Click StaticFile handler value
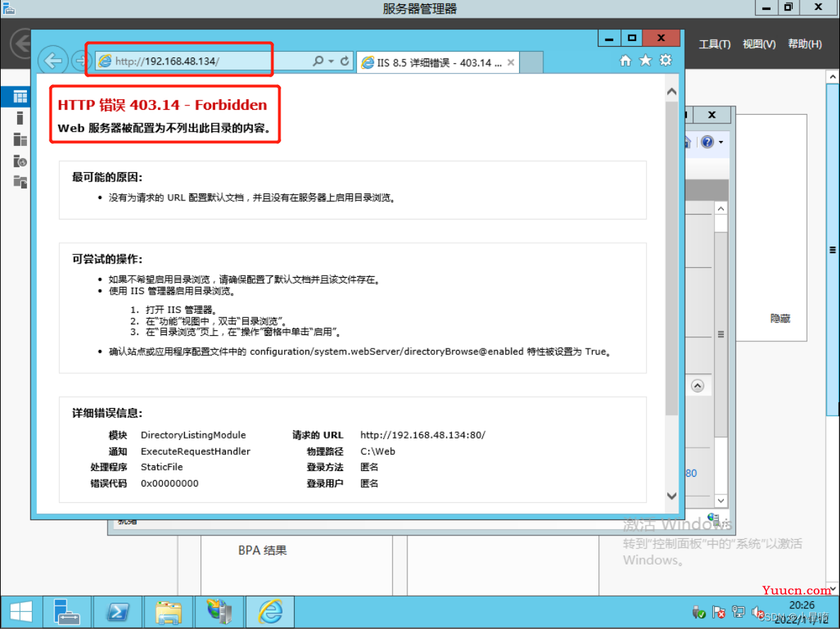840x629 pixels. coord(161,467)
